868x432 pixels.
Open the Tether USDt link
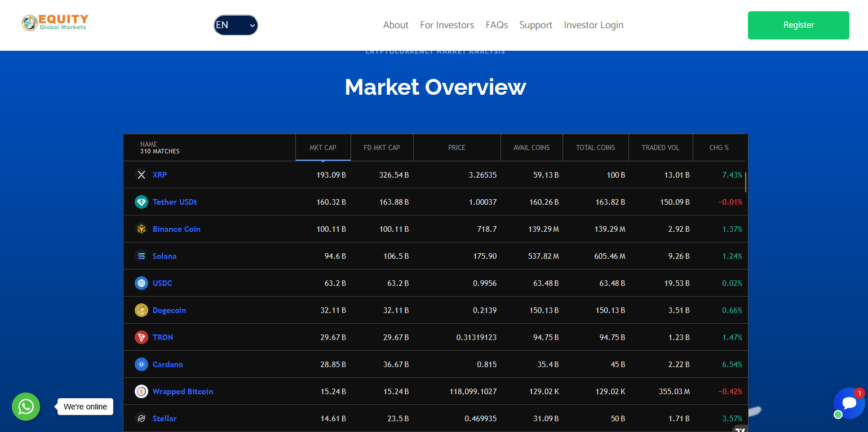pyautogui.click(x=175, y=202)
